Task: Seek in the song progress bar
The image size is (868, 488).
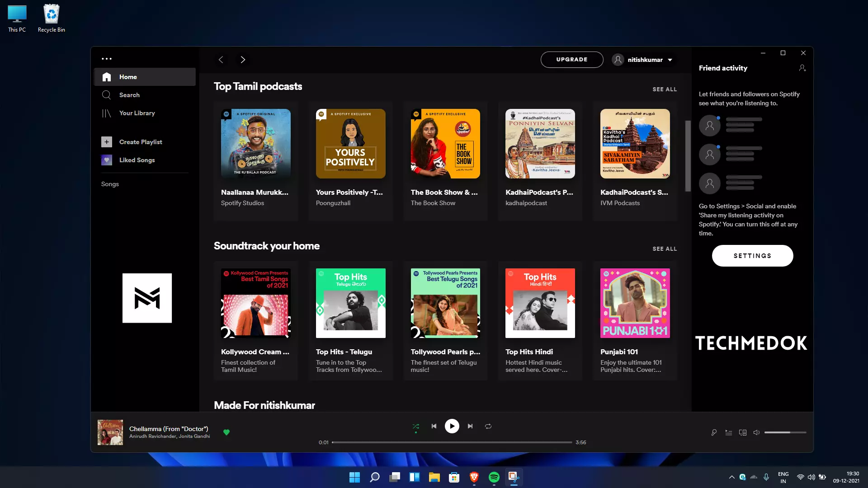Action: coord(452,442)
